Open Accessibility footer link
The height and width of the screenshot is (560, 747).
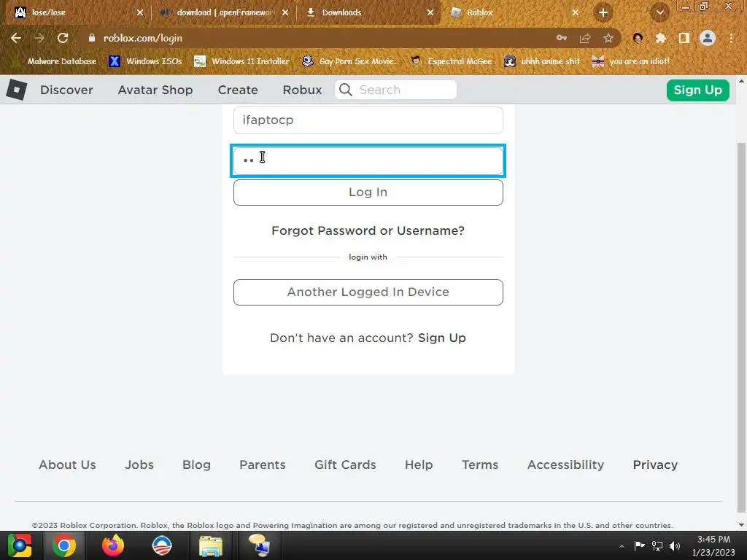[565, 464]
